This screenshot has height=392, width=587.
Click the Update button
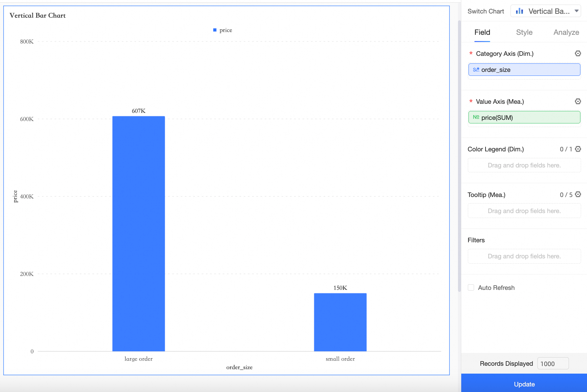[x=524, y=384]
